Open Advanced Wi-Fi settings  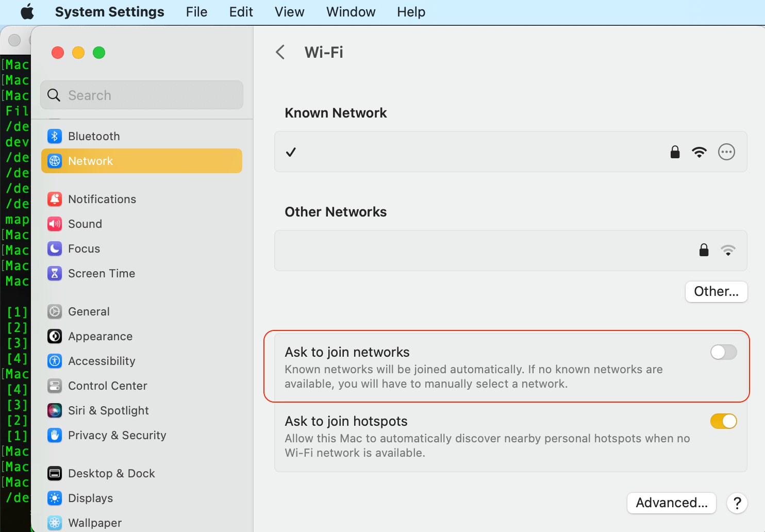[671, 503]
